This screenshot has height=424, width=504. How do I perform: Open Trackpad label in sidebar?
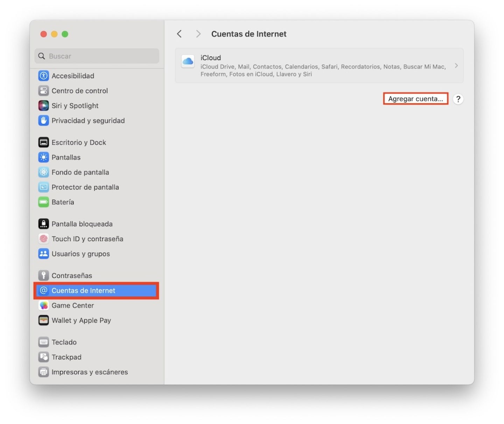coord(66,357)
